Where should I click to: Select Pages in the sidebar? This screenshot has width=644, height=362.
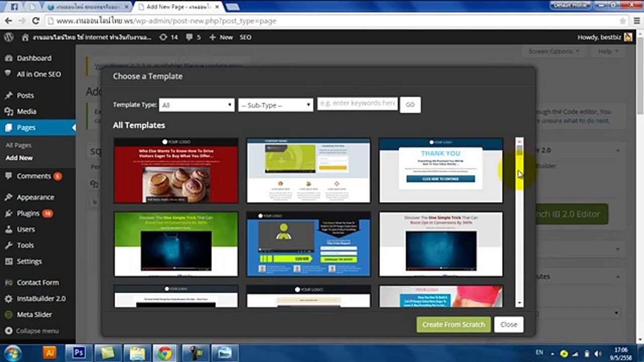(38, 127)
